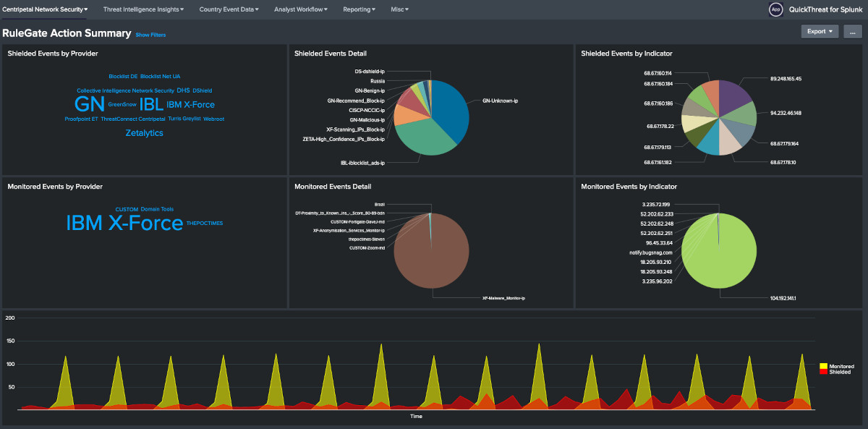The height and width of the screenshot is (429, 868).
Task: Click DHS in the provider cloud
Action: pyautogui.click(x=183, y=90)
